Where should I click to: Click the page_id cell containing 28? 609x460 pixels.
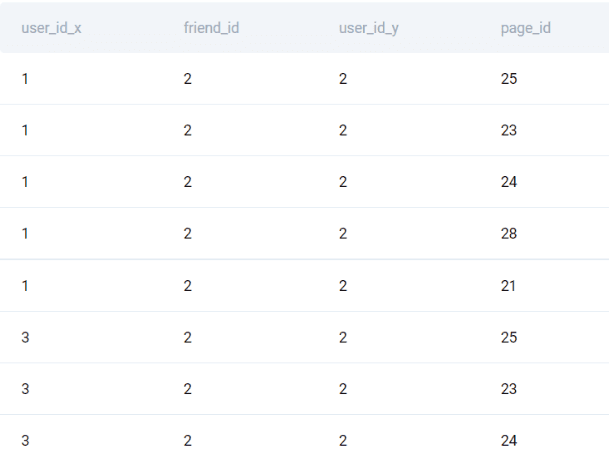click(509, 234)
